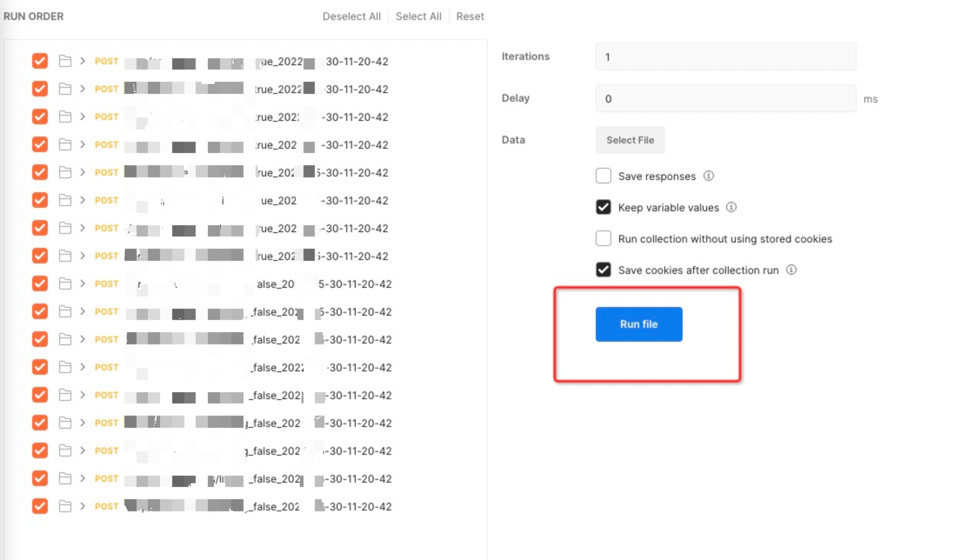Enable the Save responses checkbox
Image resolution: width=954 pixels, height=560 pixels.
(x=603, y=176)
